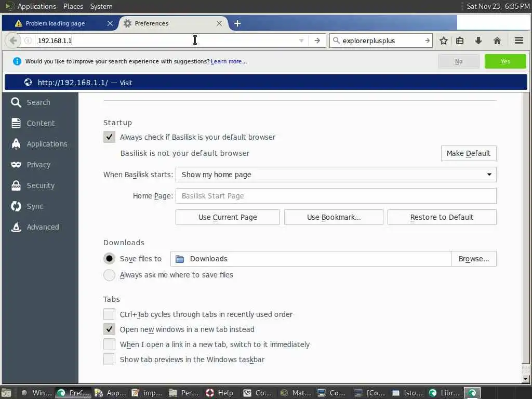Image resolution: width=532 pixels, height=399 pixels.
Task: Switch to Problem loading page tab
Action: [55, 23]
